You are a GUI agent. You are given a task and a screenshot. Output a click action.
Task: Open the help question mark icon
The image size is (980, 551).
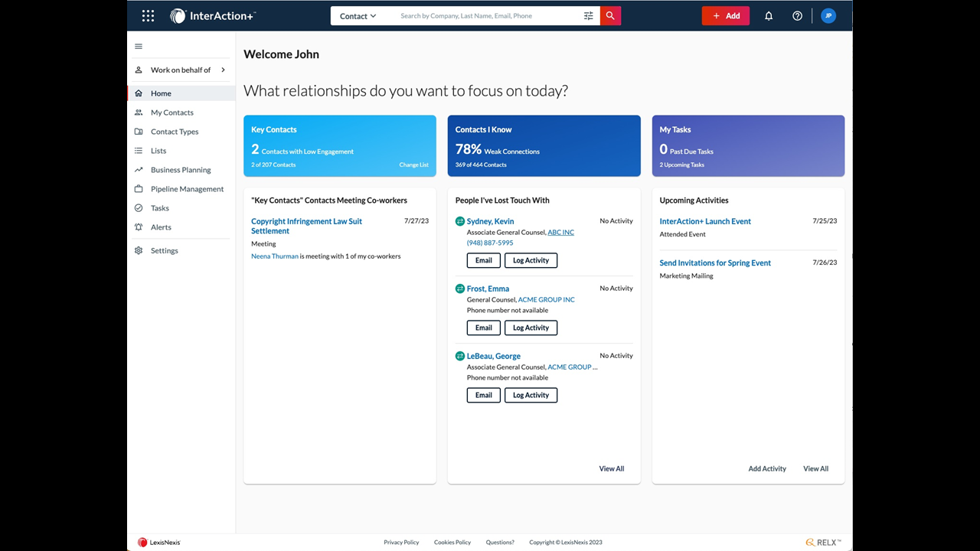(x=797, y=15)
